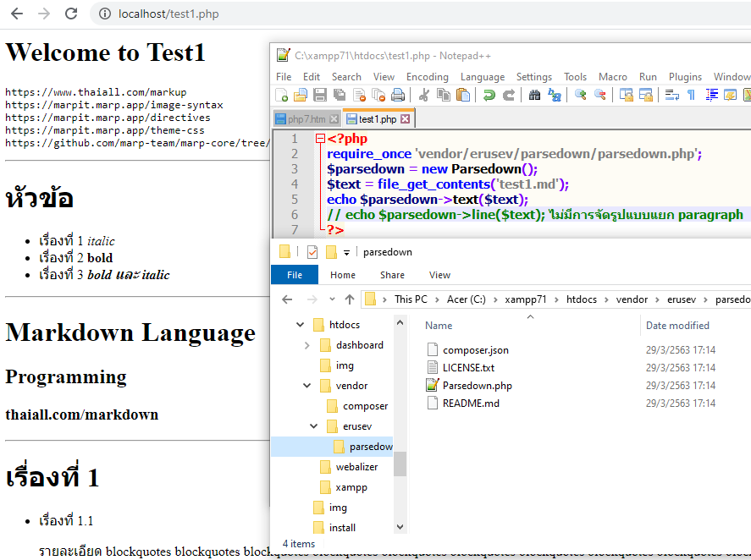The image size is (751, 560).
Task: Open the Quick Access Toolbar dropdown arrow
Action: (x=347, y=252)
